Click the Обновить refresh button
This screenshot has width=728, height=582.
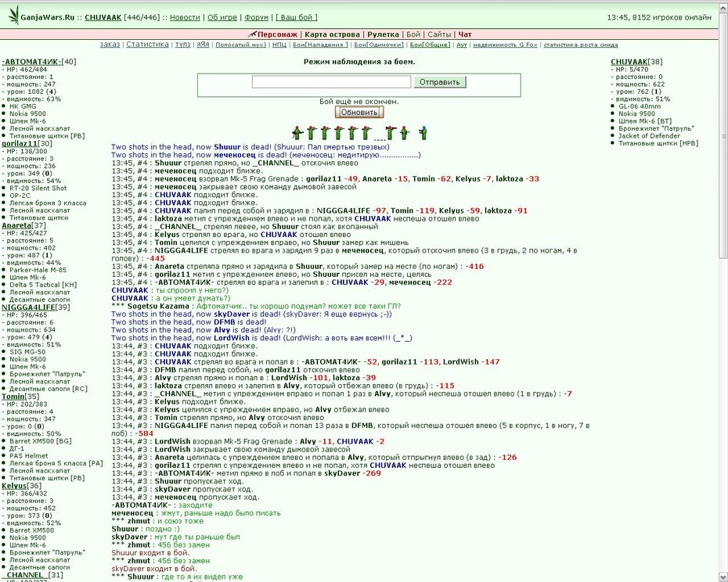coord(359,113)
